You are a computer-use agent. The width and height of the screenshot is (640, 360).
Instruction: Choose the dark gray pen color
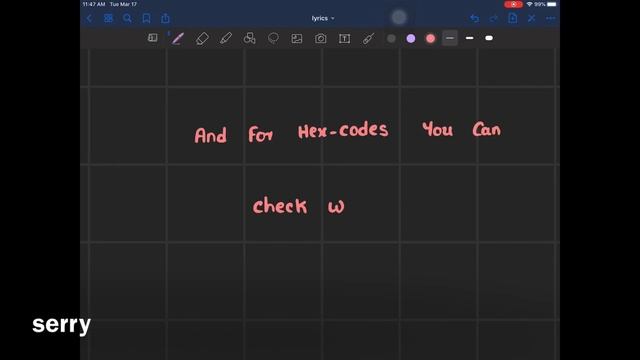tap(391, 38)
